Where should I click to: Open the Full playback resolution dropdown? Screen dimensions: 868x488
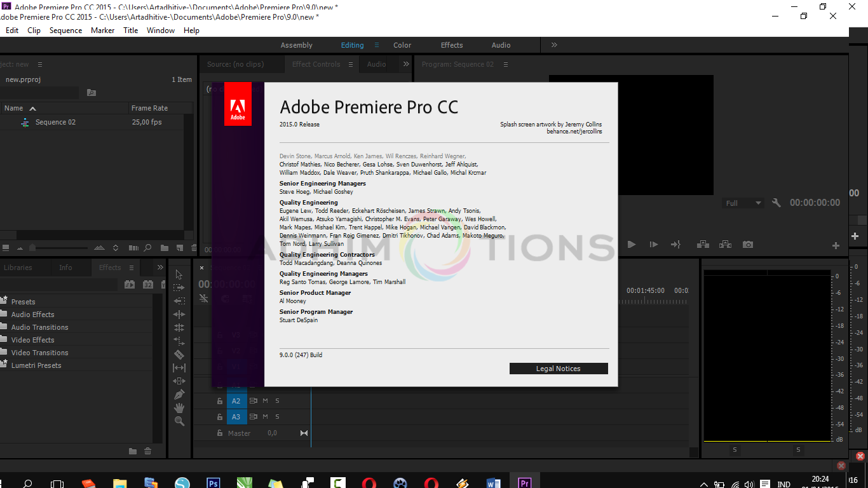pyautogui.click(x=743, y=203)
